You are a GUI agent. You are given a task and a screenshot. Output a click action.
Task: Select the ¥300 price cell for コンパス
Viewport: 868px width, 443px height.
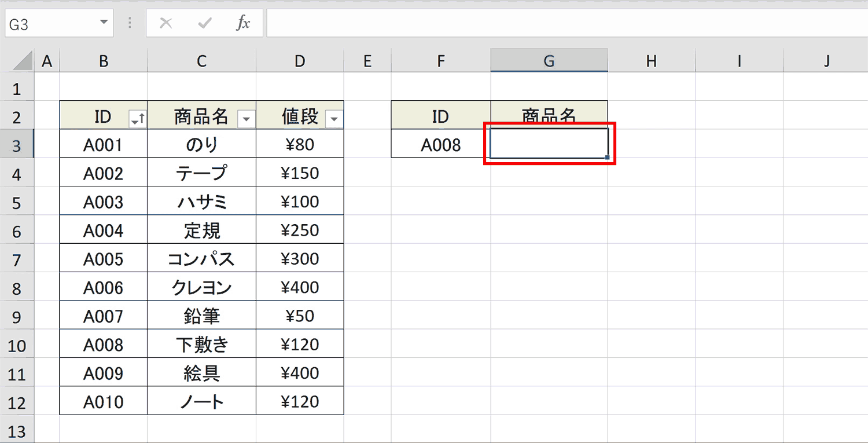(299, 258)
